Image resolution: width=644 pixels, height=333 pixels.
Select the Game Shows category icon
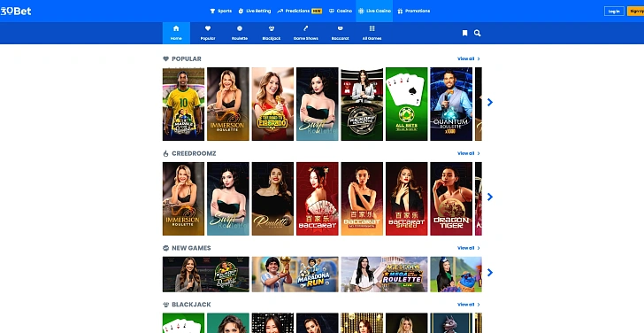306,33
